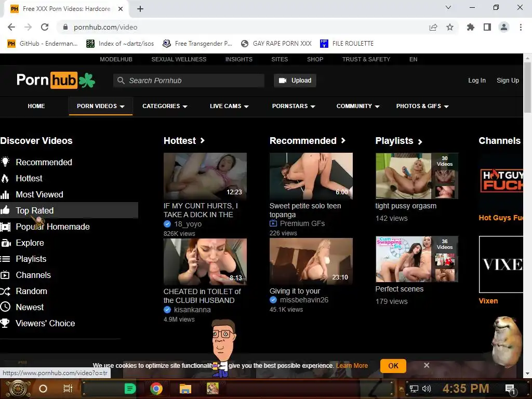
Task: View site info via the lock icon
Action: point(65,27)
